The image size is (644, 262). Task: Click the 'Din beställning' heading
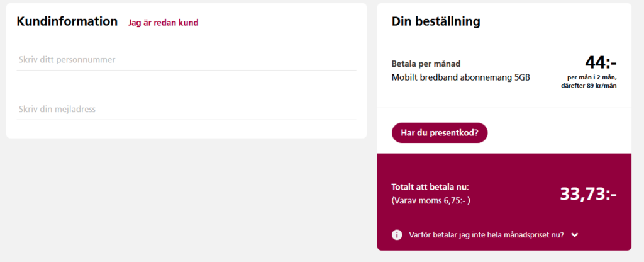pyautogui.click(x=436, y=21)
